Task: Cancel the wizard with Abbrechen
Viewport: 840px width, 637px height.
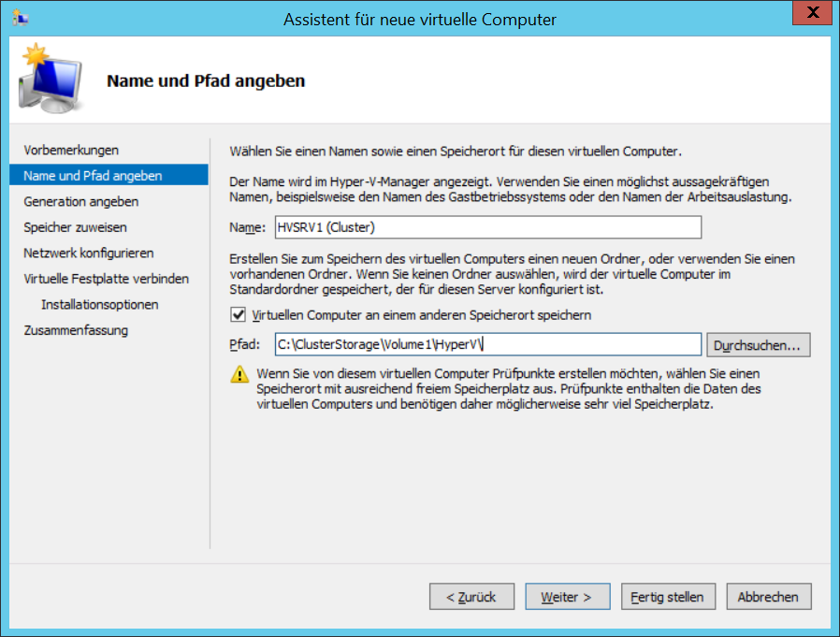Action: pyautogui.click(x=769, y=597)
